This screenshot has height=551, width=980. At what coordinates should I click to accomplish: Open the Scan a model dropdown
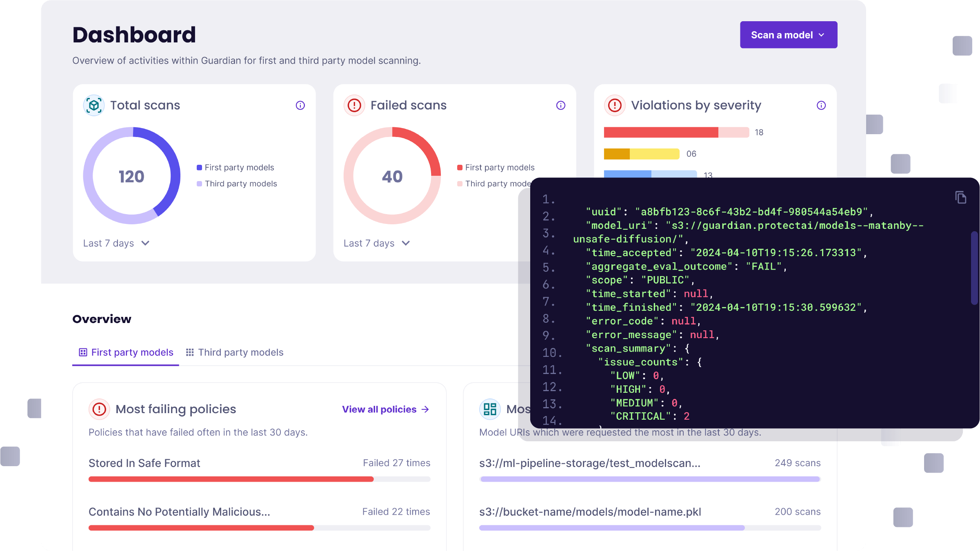pos(788,35)
